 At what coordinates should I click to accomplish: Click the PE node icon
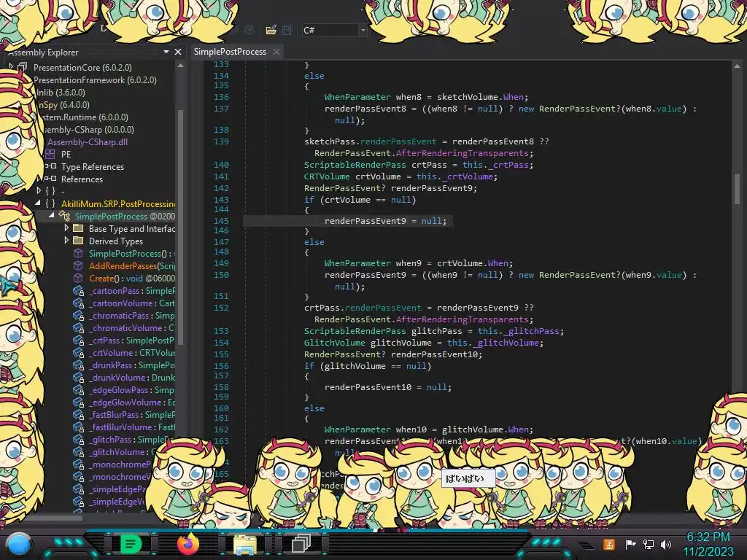(x=50, y=154)
